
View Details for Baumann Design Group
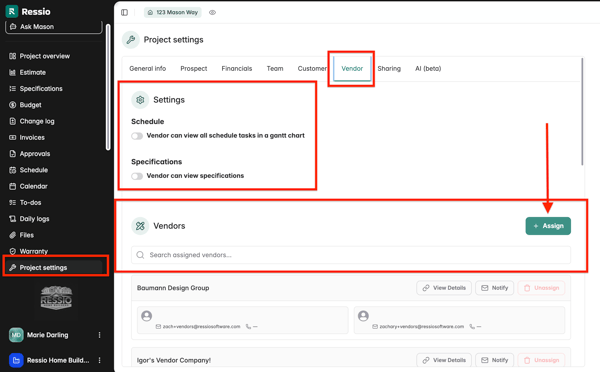(444, 288)
